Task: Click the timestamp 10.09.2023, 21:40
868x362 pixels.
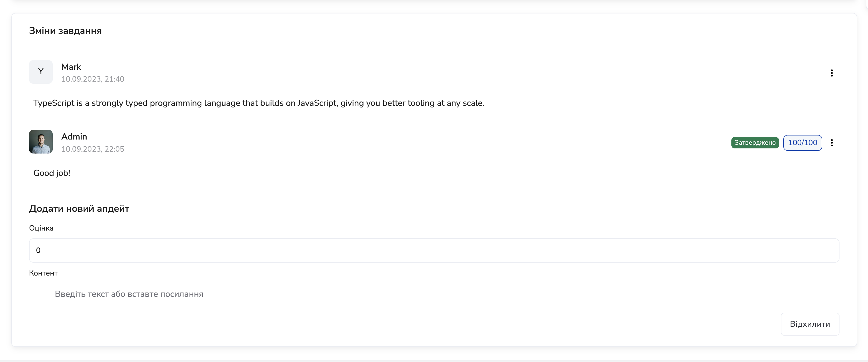Action: [x=93, y=79]
